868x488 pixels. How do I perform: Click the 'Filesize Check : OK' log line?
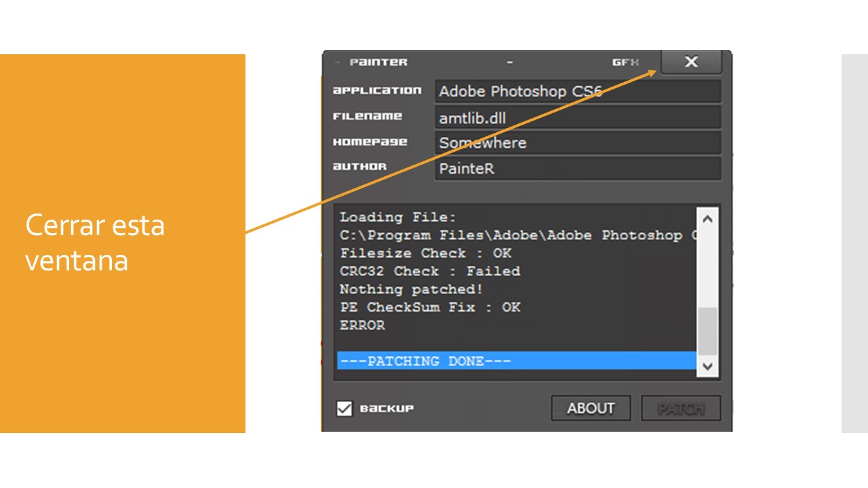click(x=426, y=253)
